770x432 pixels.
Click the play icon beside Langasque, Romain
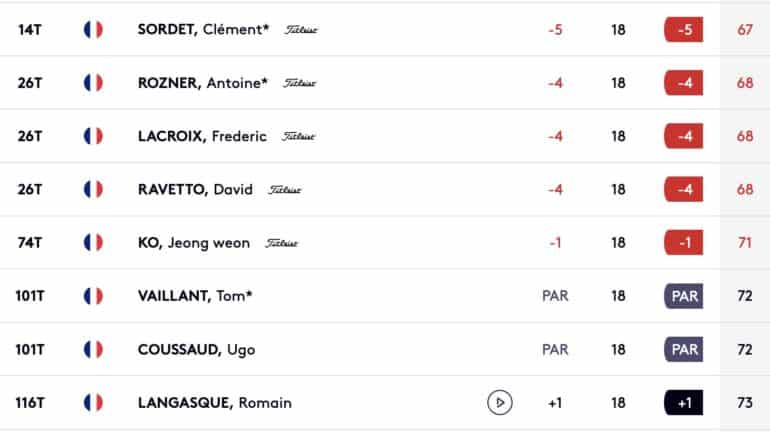[500, 403]
